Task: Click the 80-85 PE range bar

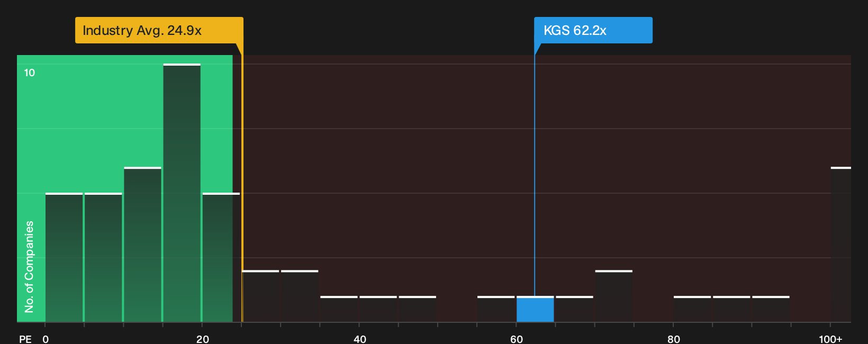Action: tap(692, 309)
